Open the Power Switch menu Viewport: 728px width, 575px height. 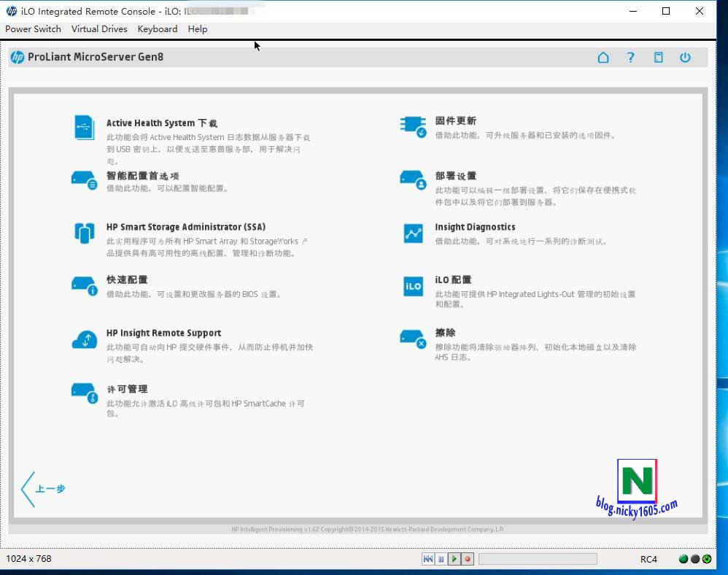(33, 28)
